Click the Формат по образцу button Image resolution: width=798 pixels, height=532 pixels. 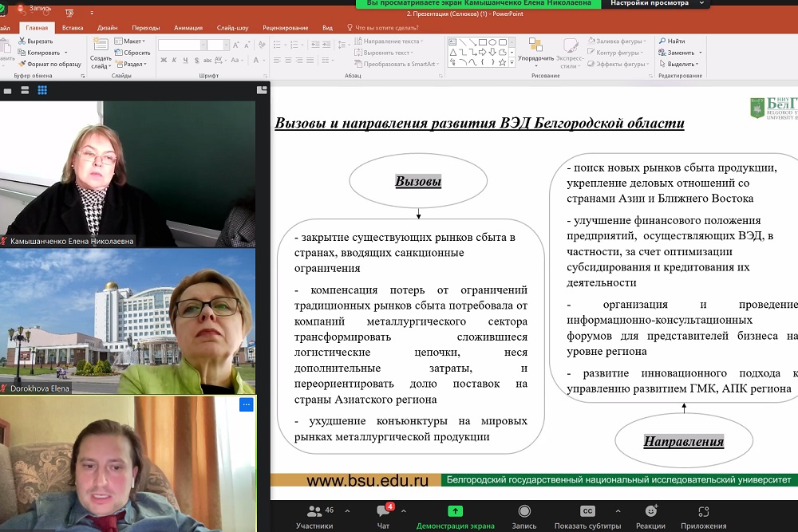53,64
